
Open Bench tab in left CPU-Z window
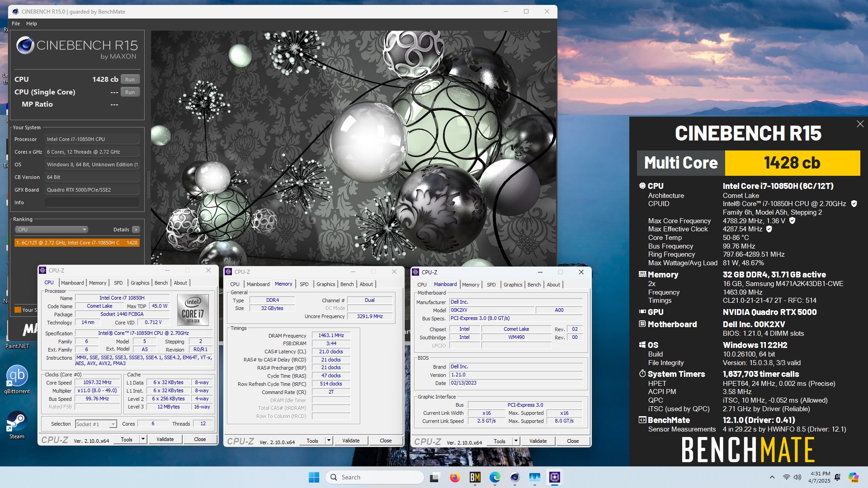click(161, 283)
